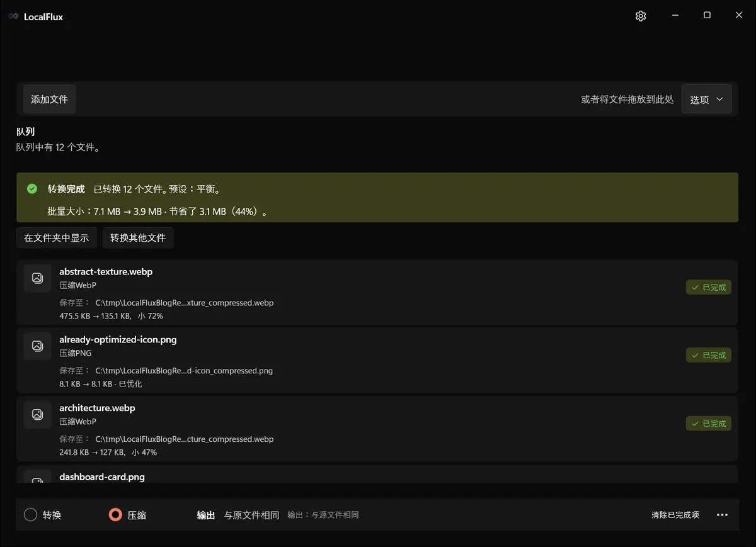Click 清除已完成项
Image resolution: width=756 pixels, height=547 pixels.
click(x=675, y=515)
